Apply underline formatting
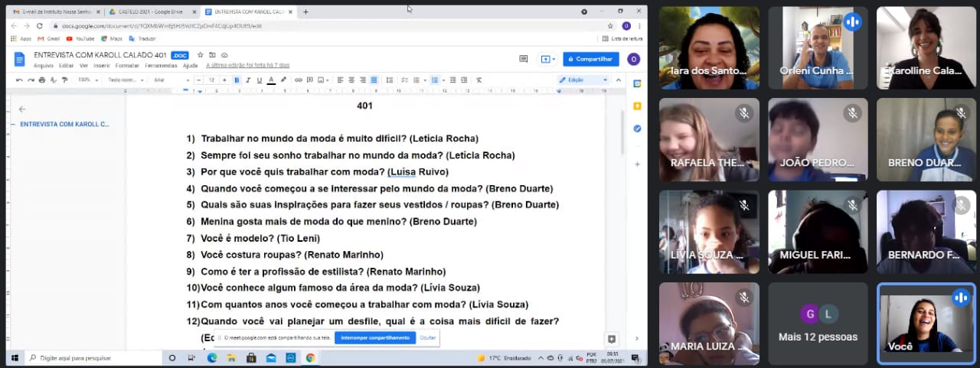 [260, 80]
